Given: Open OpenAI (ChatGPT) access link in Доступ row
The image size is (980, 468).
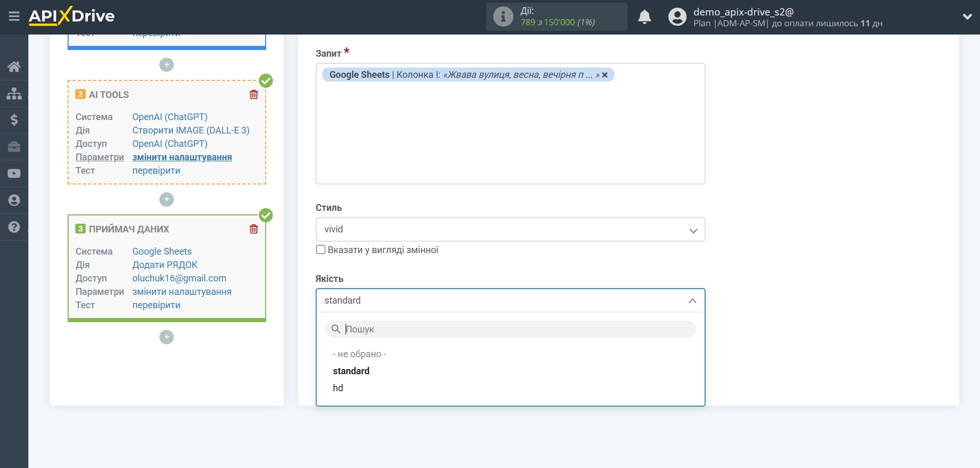Looking at the screenshot, I should pos(170,144).
